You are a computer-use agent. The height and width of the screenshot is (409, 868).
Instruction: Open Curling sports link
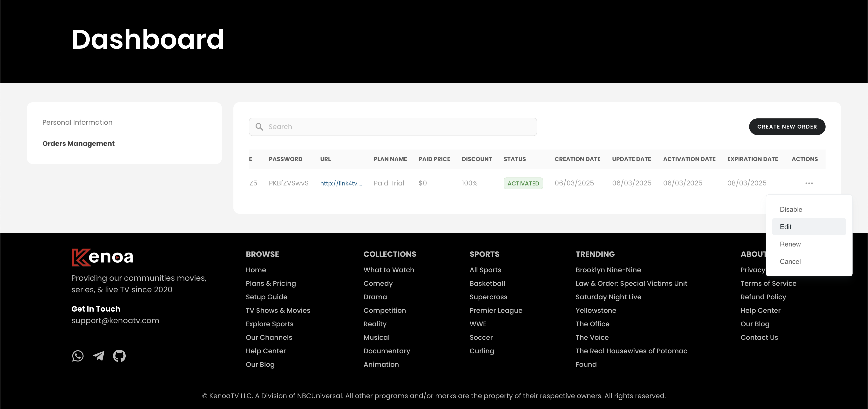[482, 351]
